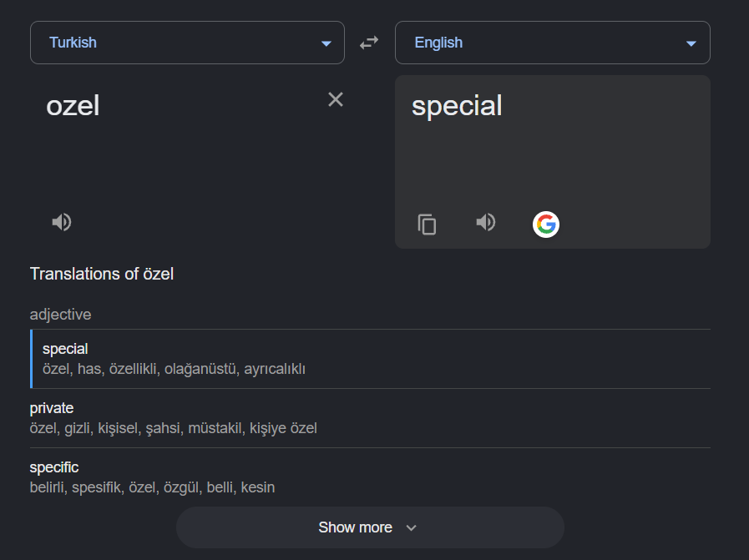Viewport: 749px width, 560px height.
Task: Select the 'specific' translation entry
Action: click(x=370, y=477)
